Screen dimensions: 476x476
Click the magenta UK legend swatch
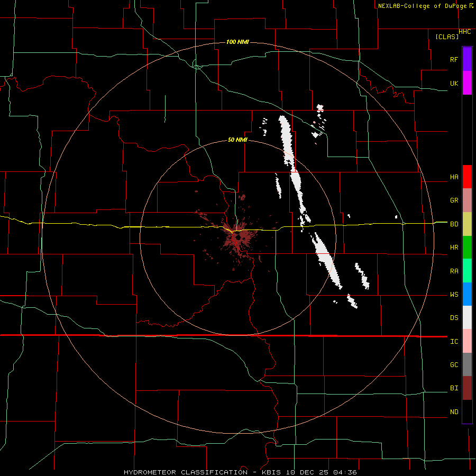click(x=467, y=83)
